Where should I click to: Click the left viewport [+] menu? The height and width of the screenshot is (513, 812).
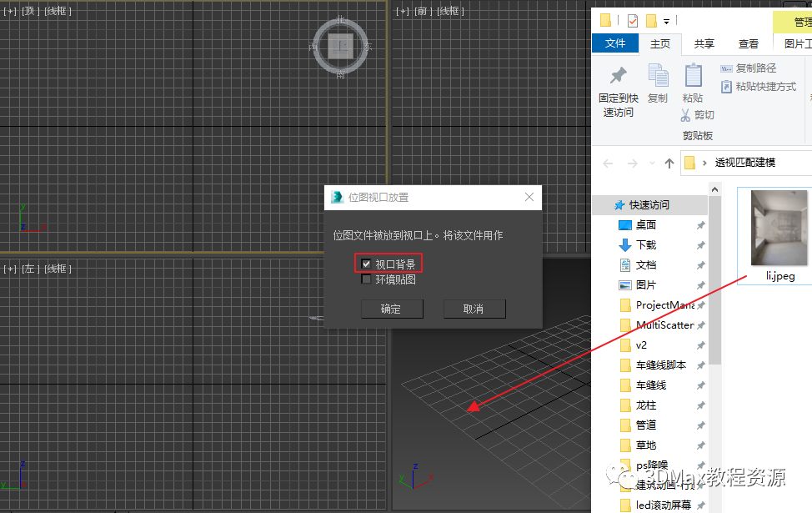tap(10, 269)
